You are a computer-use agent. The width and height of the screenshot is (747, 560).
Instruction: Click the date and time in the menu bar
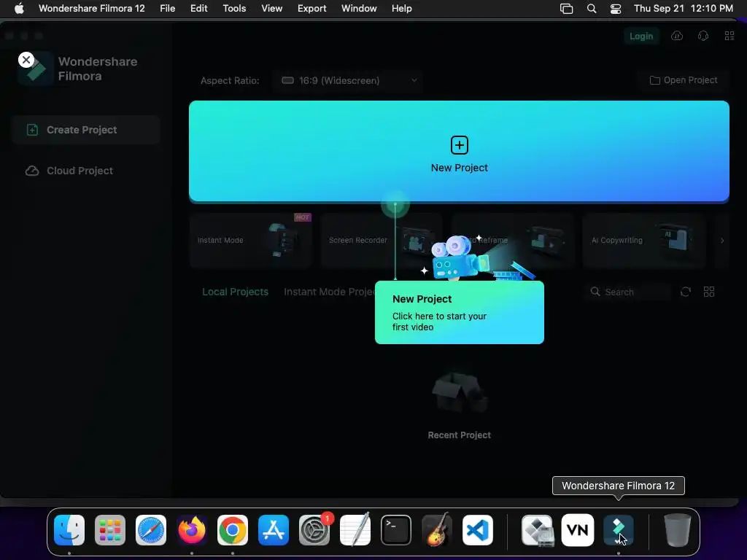[683, 9]
